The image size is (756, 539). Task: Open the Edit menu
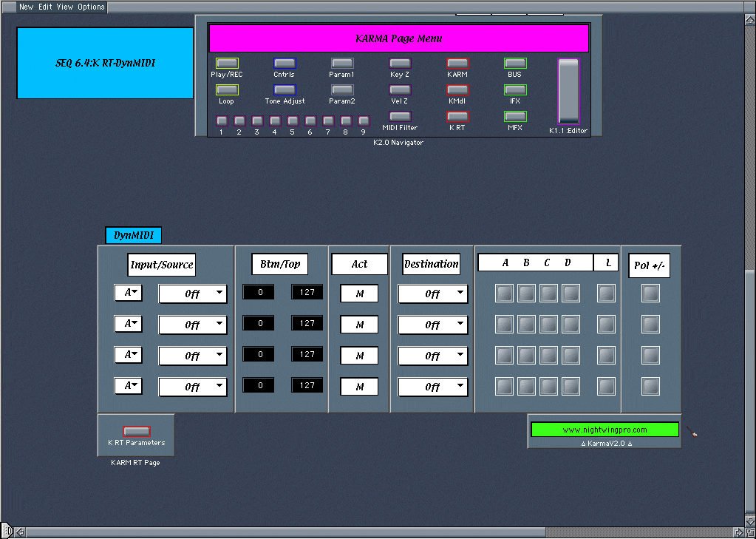click(x=45, y=7)
